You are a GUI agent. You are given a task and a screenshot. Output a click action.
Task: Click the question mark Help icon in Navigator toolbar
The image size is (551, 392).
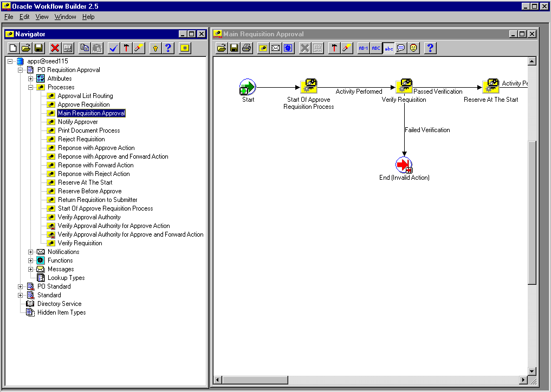coord(168,48)
